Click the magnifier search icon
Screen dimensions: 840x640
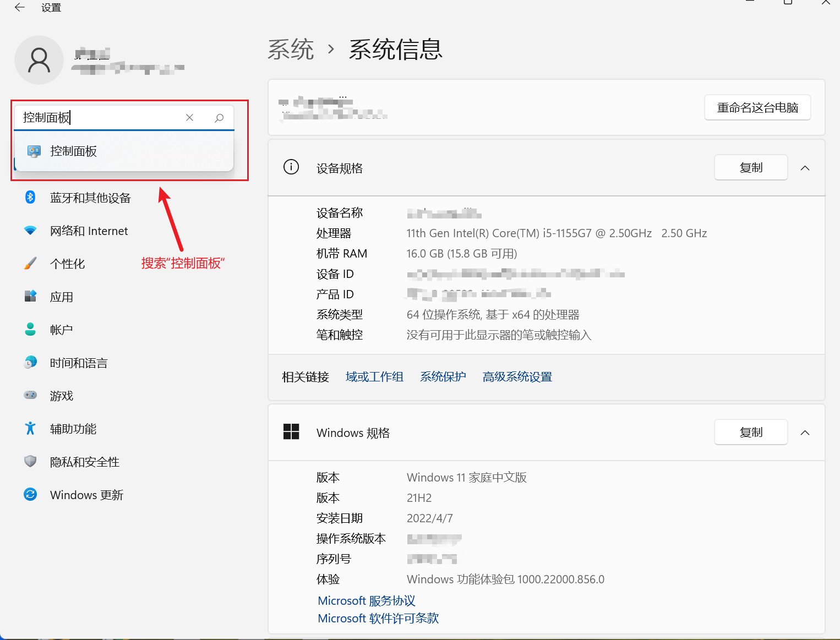point(219,118)
